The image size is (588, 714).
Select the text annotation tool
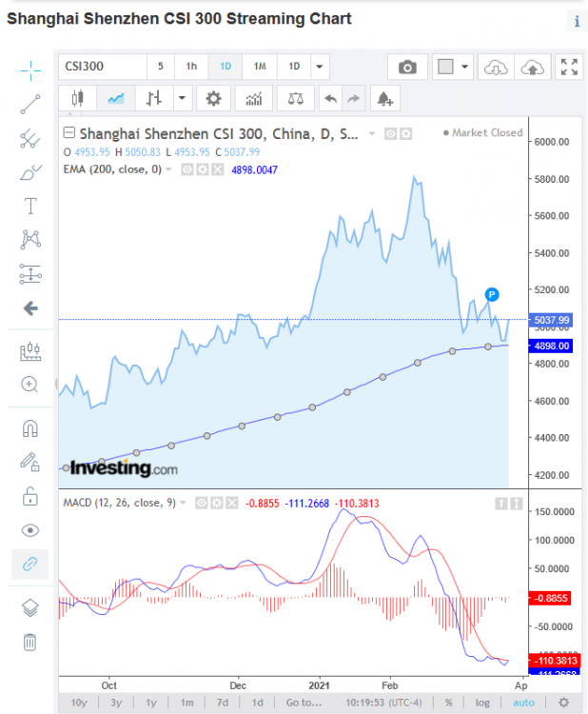point(30,206)
